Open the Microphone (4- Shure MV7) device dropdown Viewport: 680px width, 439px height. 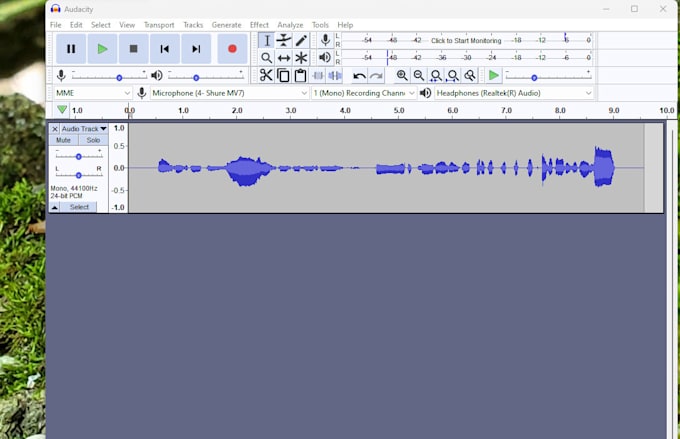coord(229,93)
